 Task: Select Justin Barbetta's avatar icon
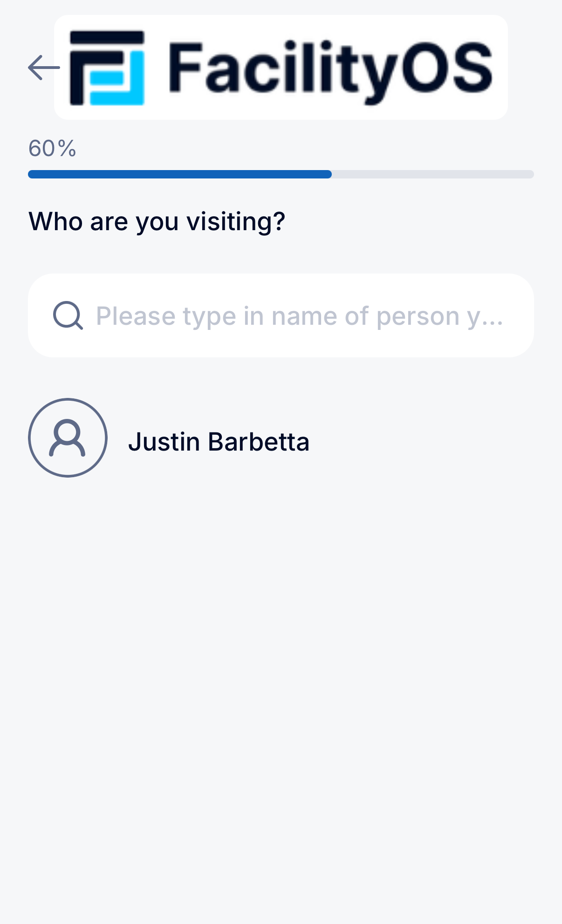coord(68,438)
